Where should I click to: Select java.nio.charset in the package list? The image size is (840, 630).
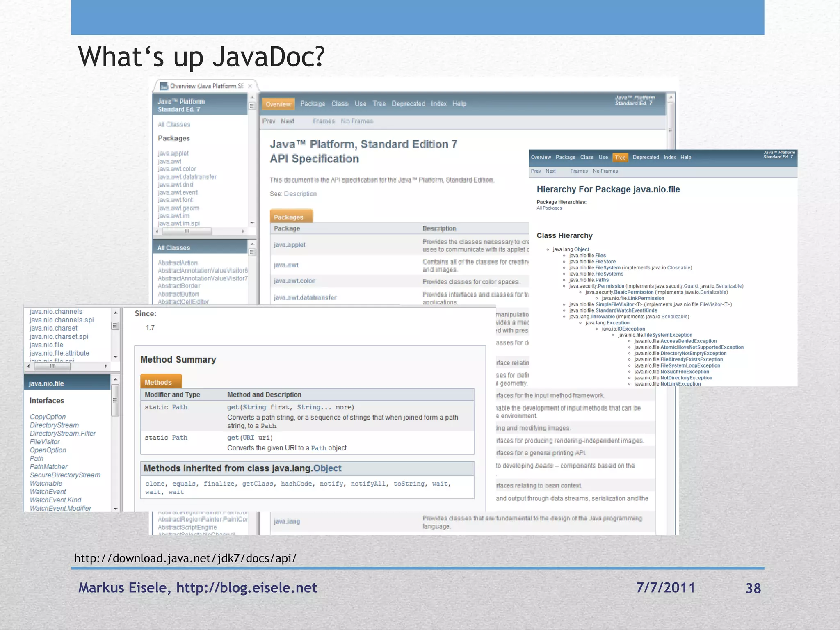coord(53,328)
